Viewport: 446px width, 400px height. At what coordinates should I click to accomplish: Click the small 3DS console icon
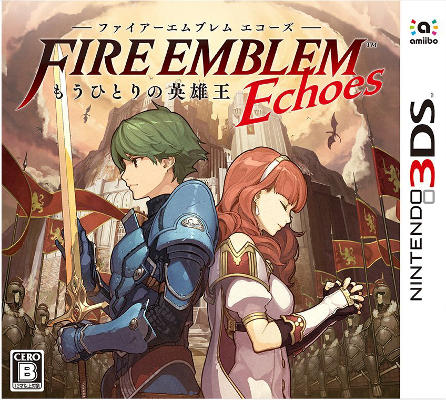coord(428,198)
